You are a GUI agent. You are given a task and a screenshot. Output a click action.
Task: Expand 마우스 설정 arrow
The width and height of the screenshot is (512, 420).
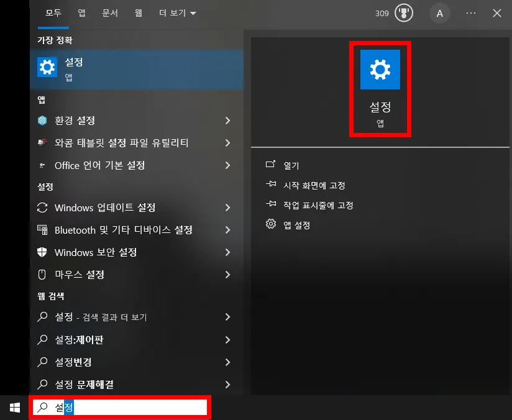227,275
